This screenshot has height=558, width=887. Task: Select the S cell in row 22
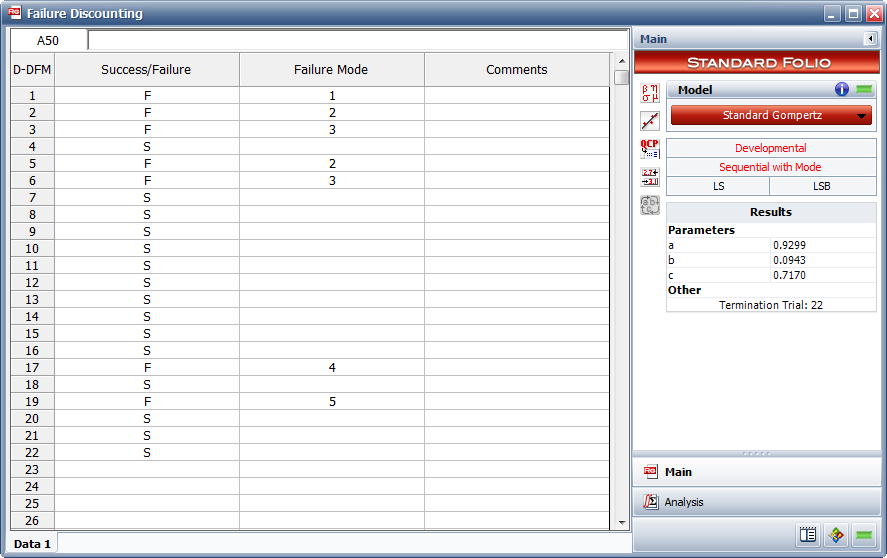147,453
